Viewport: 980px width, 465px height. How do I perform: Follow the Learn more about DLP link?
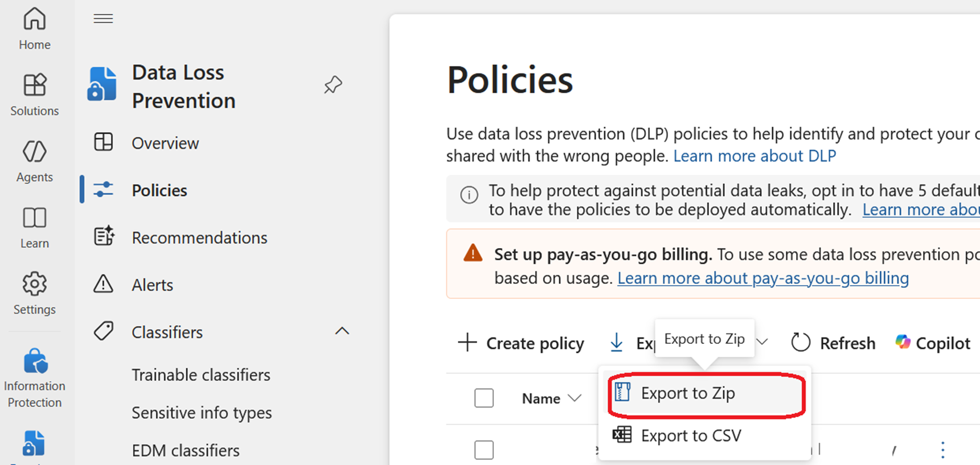pyautogui.click(x=755, y=156)
